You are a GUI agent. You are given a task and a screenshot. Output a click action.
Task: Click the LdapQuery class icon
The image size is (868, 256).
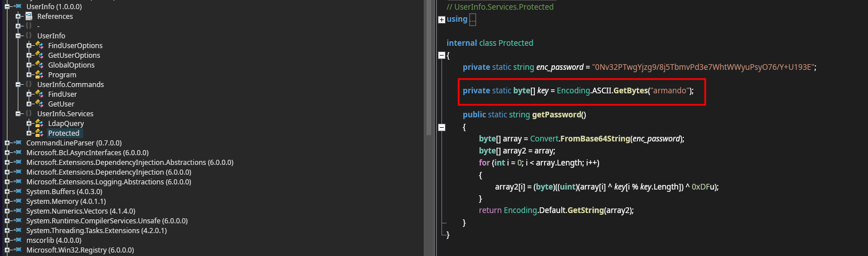pyautogui.click(x=40, y=123)
